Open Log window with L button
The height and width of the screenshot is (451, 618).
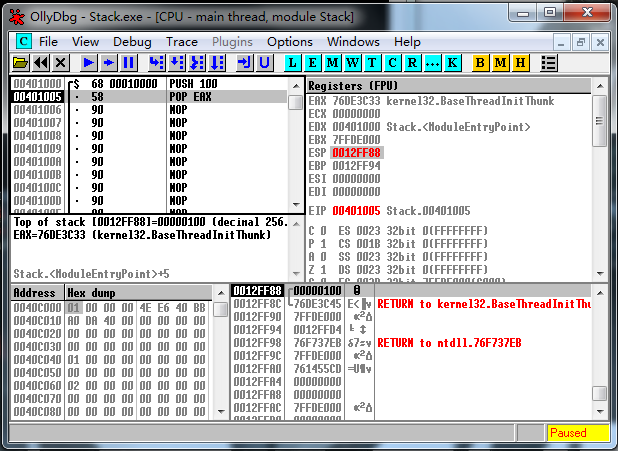click(292, 63)
